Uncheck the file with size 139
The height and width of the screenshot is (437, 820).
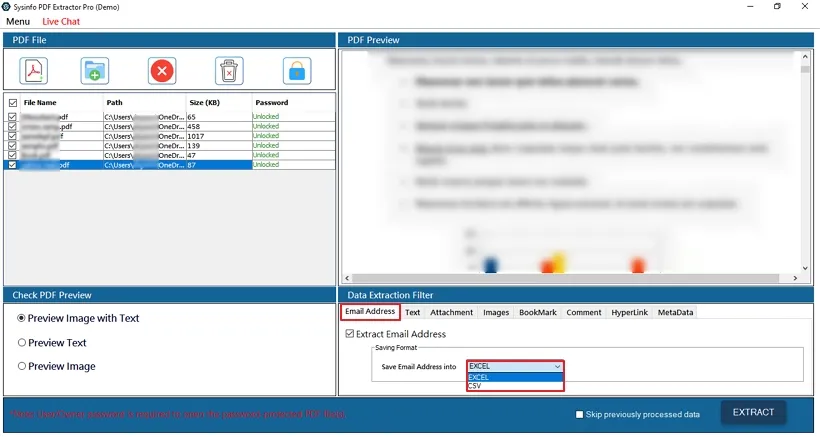12,145
